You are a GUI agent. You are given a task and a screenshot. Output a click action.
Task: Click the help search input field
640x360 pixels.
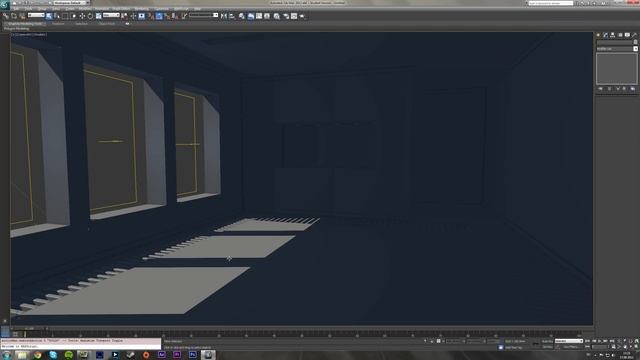(551, 3)
